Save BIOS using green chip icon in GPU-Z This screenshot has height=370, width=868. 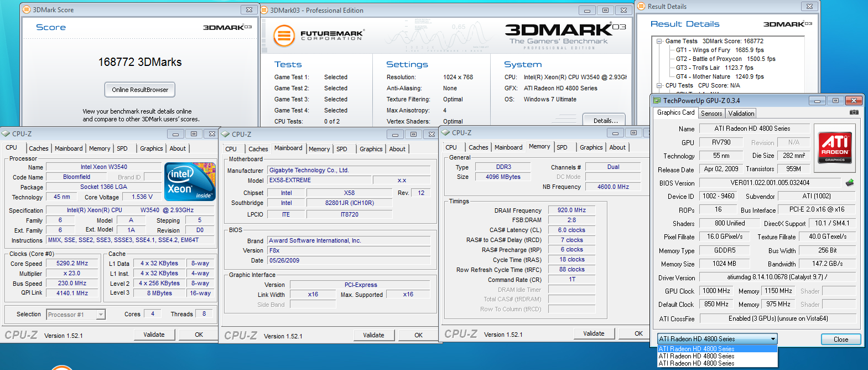[x=850, y=182]
